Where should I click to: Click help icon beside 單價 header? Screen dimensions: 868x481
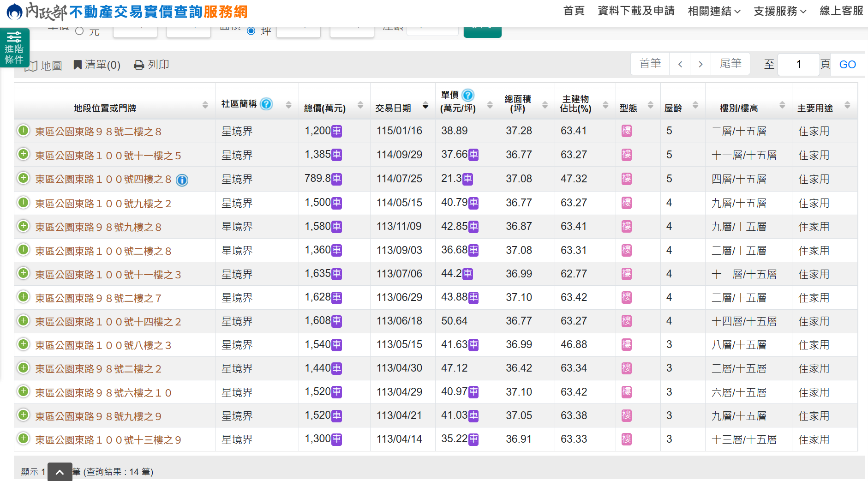pos(467,95)
